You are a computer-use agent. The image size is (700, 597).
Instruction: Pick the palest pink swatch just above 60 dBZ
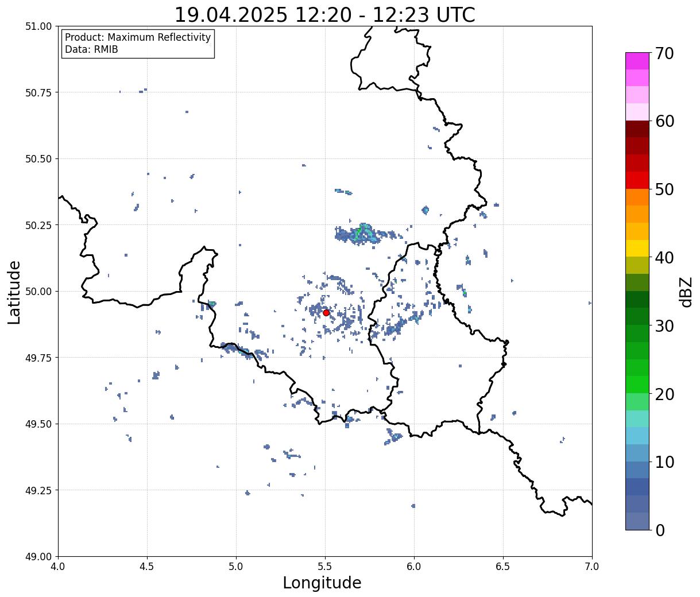tap(637, 112)
